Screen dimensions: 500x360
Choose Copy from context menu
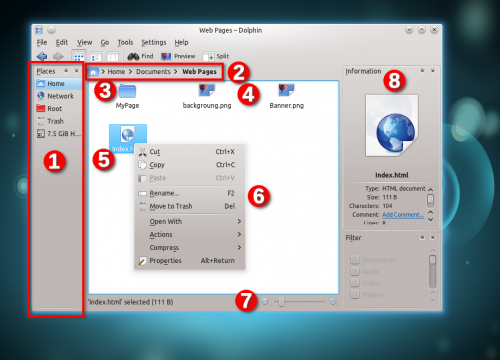(190, 165)
